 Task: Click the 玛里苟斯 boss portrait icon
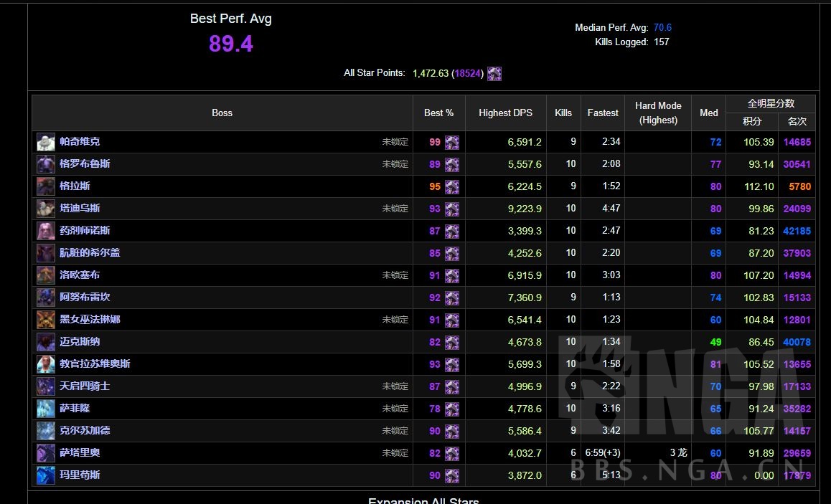tap(46, 475)
